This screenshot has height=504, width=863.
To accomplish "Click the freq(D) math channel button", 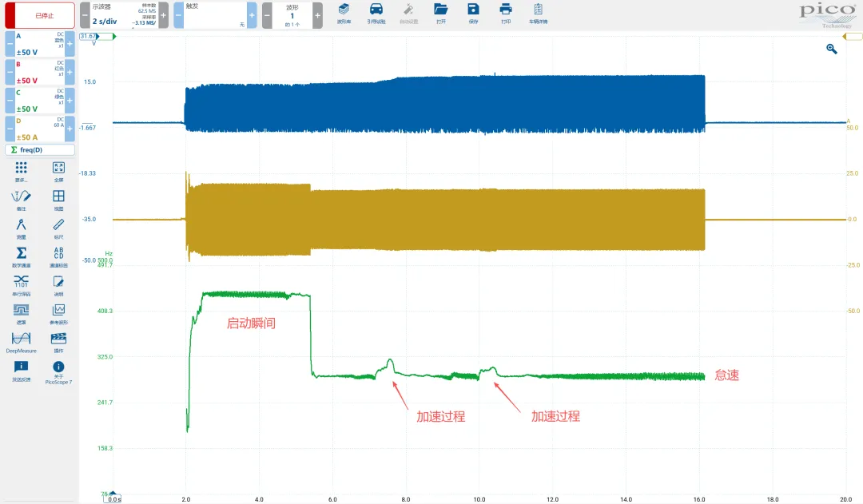I will [40, 150].
